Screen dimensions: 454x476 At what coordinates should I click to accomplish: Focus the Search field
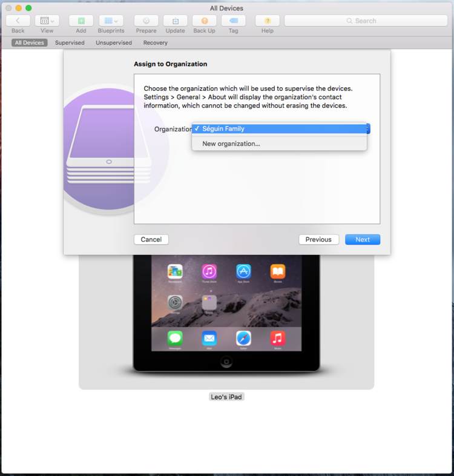[x=366, y=21]
